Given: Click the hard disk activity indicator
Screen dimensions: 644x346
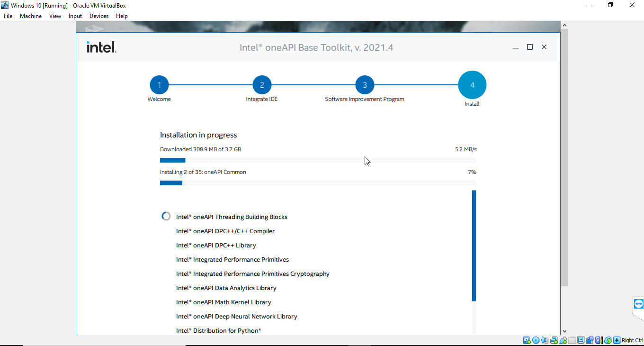Looking at the screenshot, I should (526, 340).
